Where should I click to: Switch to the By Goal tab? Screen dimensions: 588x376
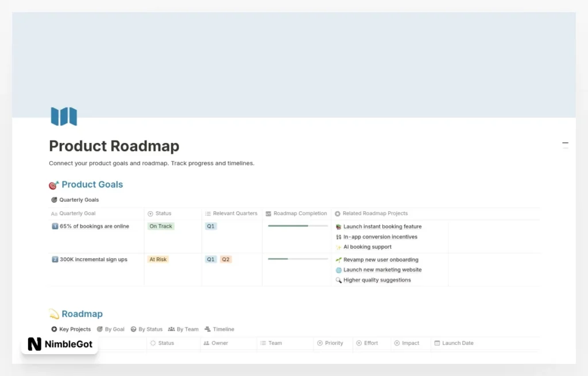tap(110, 330)
